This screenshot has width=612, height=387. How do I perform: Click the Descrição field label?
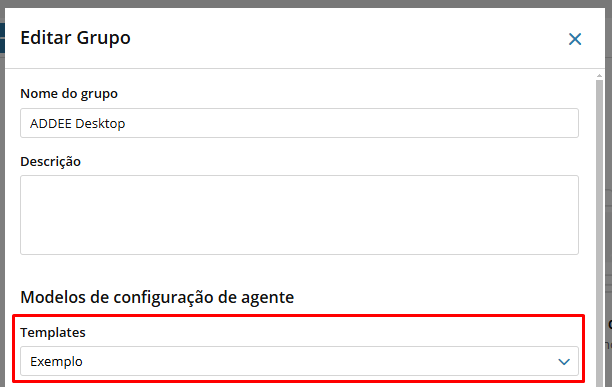[50, 162]
